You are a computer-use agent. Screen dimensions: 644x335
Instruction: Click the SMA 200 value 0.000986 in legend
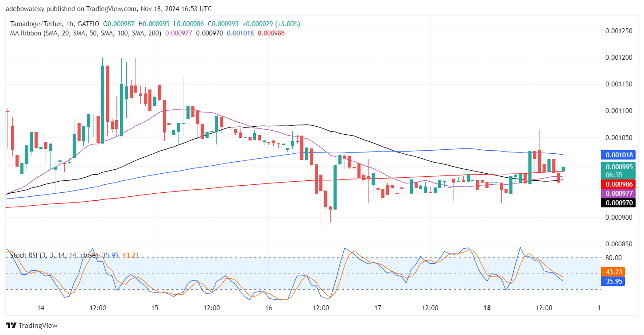271,33
